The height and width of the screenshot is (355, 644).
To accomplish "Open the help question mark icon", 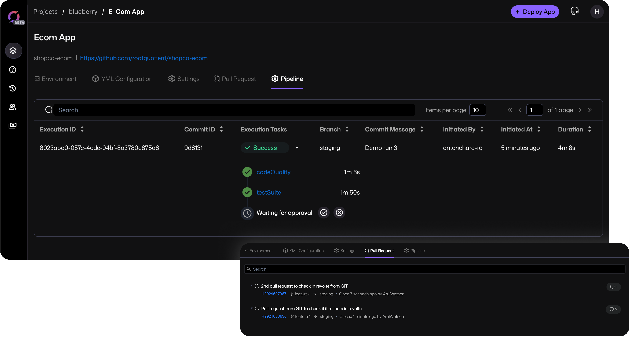I will 12,70.
